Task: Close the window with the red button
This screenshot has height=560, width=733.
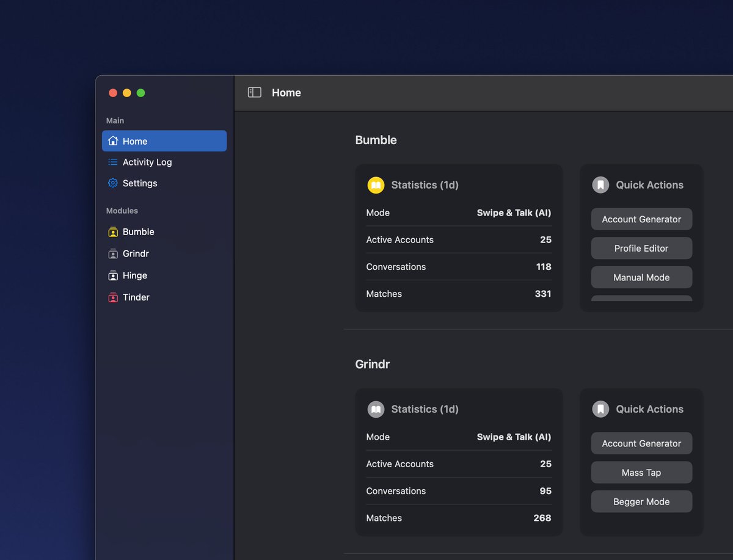Action: point(113,93)
